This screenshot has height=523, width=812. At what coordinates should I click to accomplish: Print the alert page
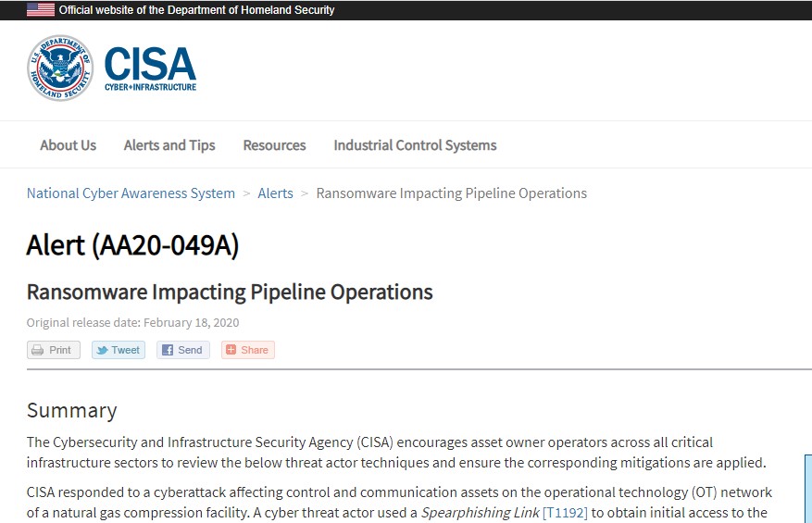54,350
